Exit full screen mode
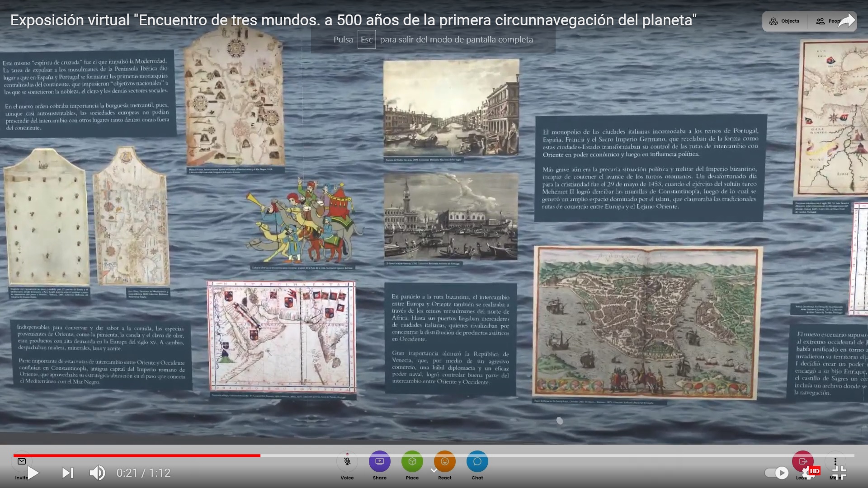Image resolution: width=868 pixels, height=488 pixels. (839, 473)
